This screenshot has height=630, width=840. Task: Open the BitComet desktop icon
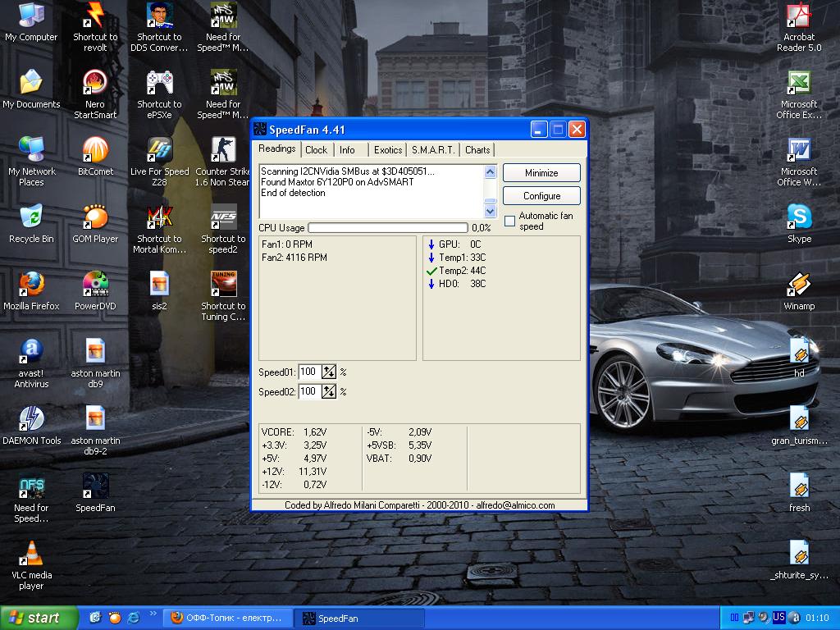coord(95,150)
